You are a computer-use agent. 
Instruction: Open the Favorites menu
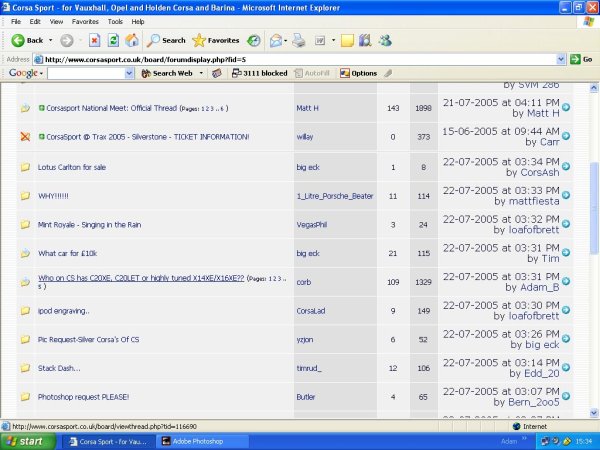coord(85,21)
